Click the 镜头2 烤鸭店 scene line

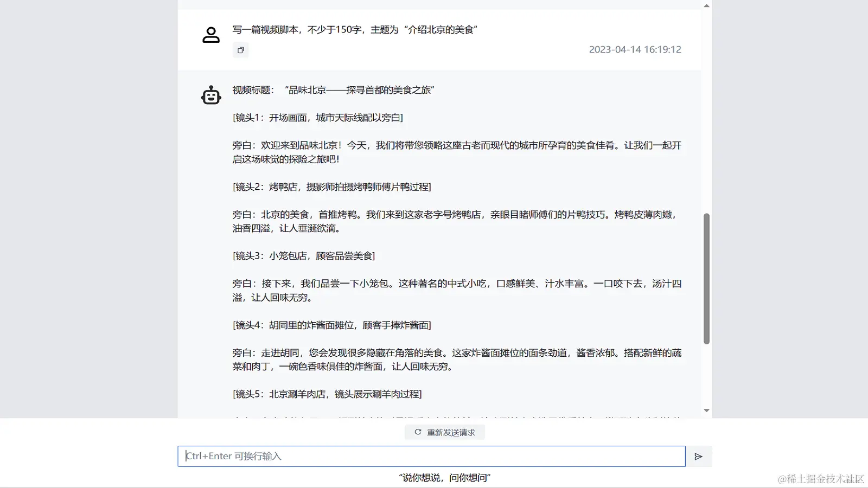coord(332,187)
